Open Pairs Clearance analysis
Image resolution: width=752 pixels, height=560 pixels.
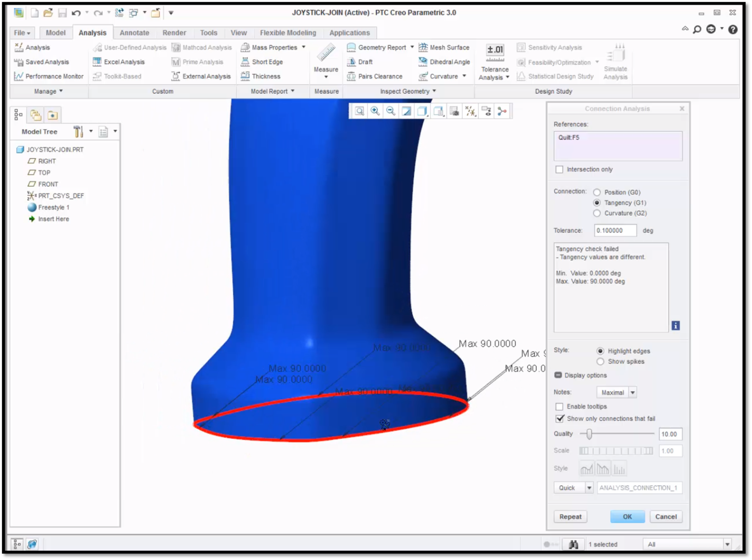coord(375,76)
